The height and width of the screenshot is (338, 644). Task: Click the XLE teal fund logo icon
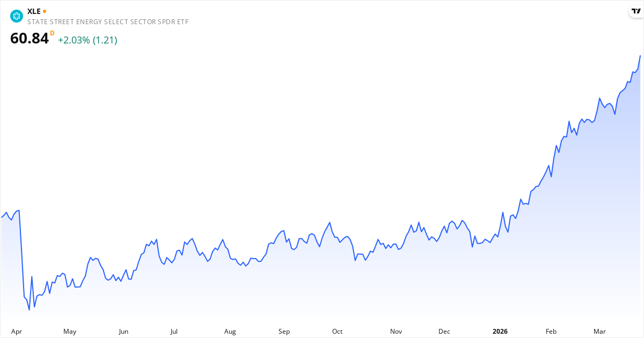pos(17,16)
